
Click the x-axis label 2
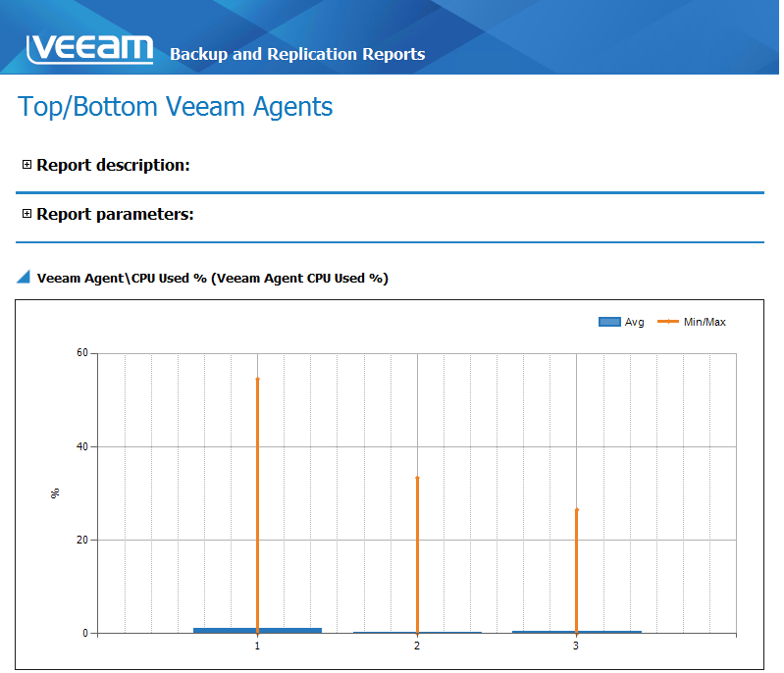tap(417, 646)
